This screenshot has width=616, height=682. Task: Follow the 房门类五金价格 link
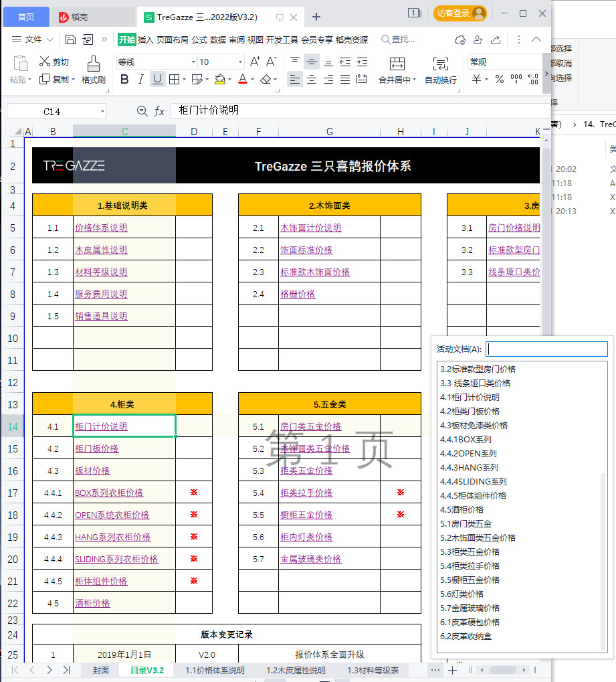311,427
